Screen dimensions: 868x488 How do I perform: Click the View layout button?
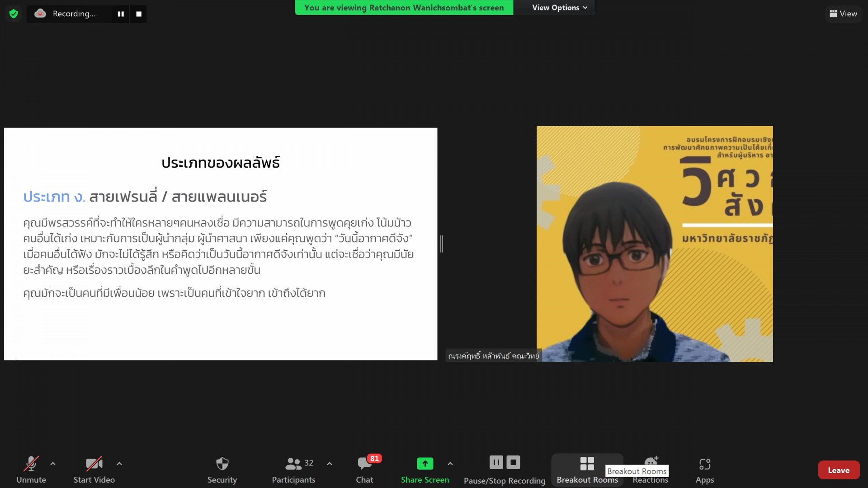[844, 14]
